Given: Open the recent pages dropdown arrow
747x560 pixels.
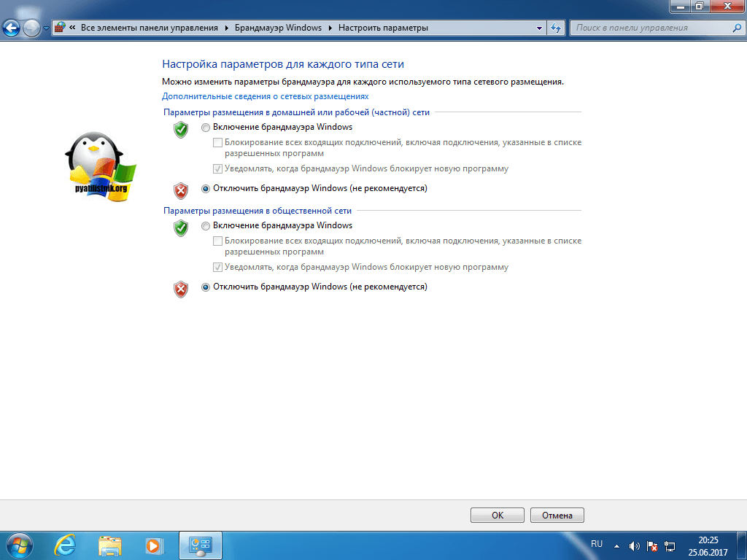Looking at the screenshot, I should click(46, 28).
